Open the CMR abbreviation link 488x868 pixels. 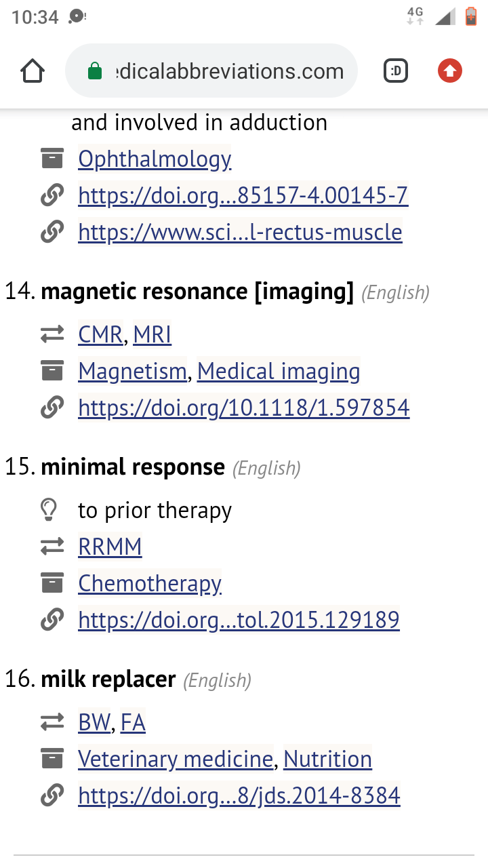tap(100, 334)
